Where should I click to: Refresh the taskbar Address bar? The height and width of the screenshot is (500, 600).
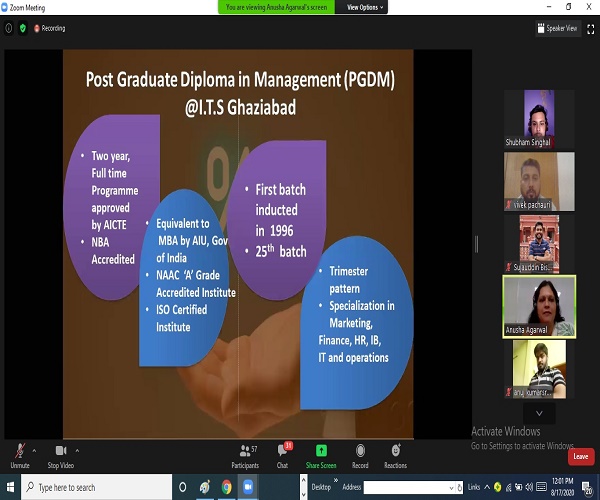point(460,487)
